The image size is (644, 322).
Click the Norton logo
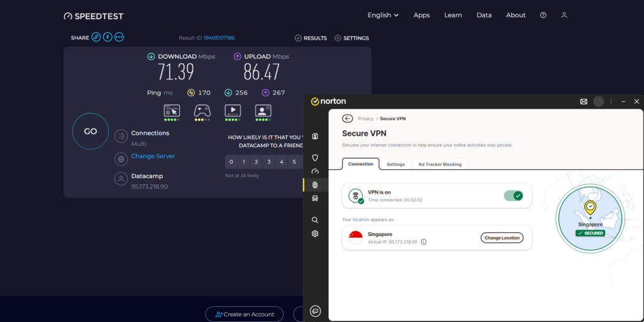click(x=328, y=101)
